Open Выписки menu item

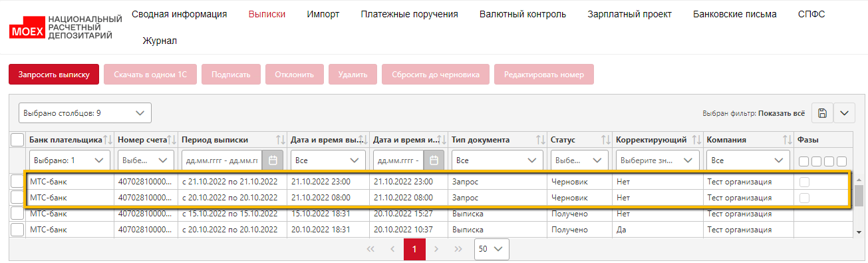click(267, 14)
